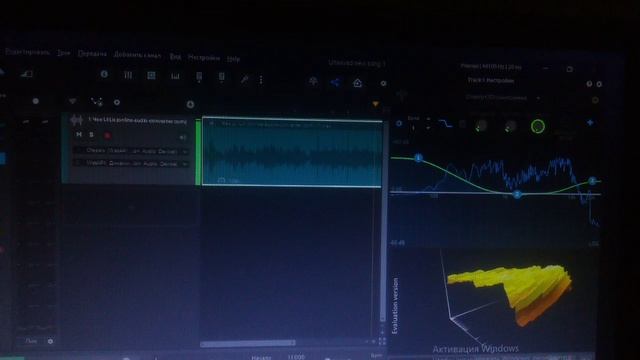
Task: Click the home icon in top toolbar
Action: click(x=358, y=83)
